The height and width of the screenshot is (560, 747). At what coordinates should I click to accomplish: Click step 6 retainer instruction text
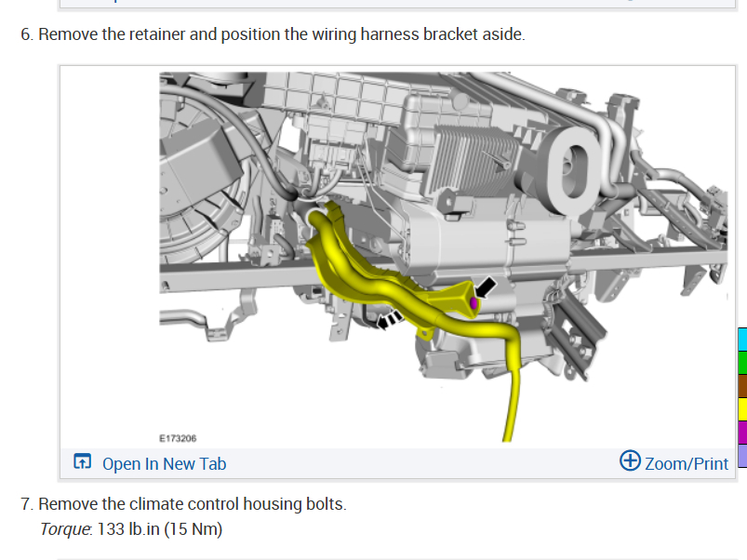point(273,34)
